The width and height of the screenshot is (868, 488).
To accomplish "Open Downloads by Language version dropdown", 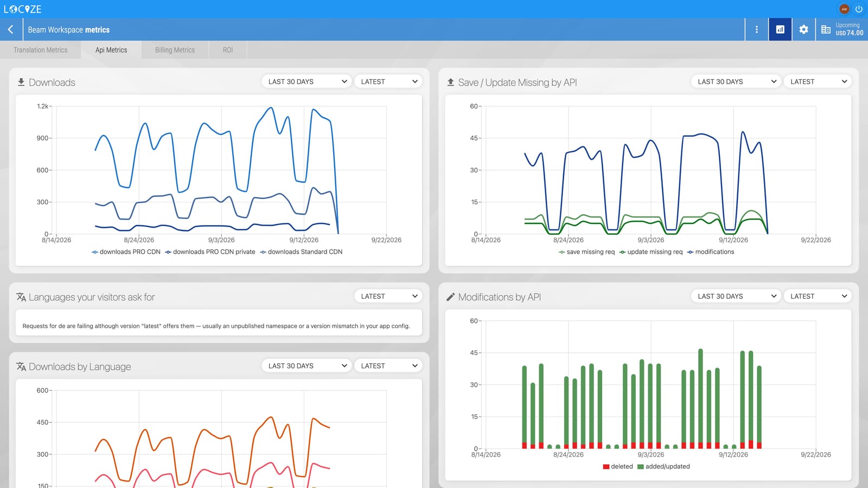I will pyautogui.click(x=388, y=366).
